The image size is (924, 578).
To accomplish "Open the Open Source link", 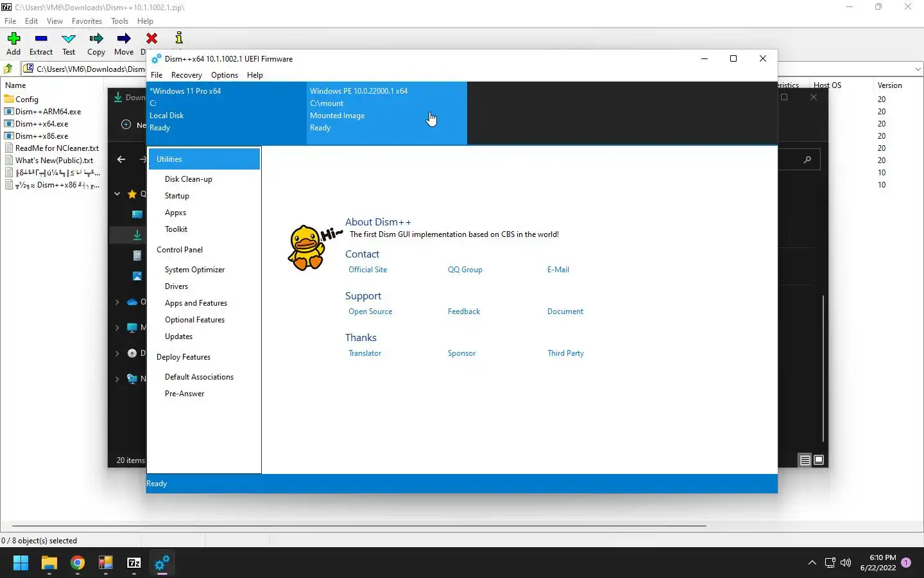I will tap(370, 311).
